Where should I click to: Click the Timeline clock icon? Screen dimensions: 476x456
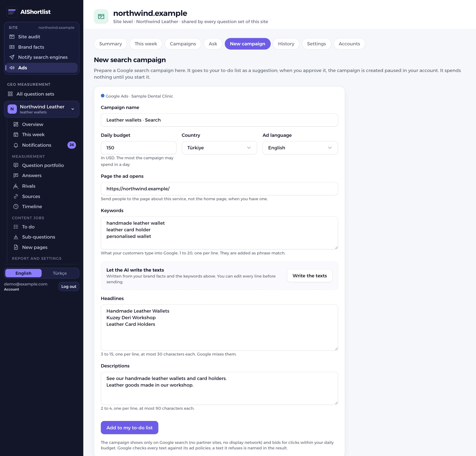16,207
